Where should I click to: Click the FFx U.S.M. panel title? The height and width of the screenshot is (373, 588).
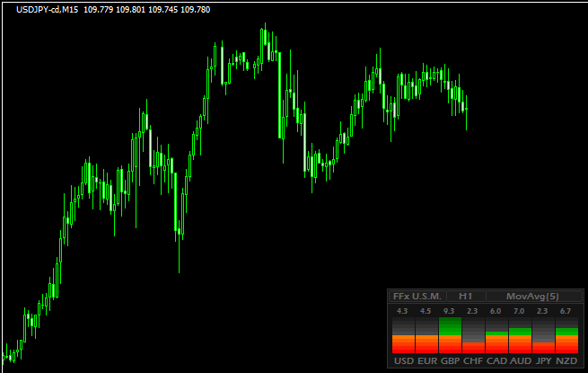[x=416, y=296]
